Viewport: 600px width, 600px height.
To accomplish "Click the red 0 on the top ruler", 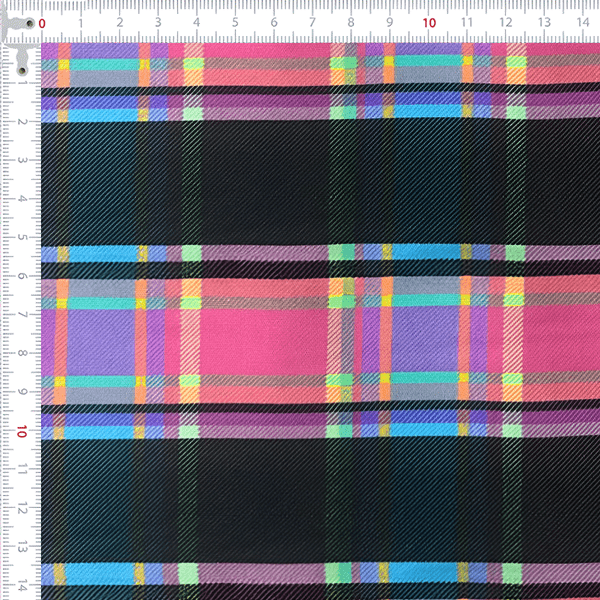I will click(42, 23).
